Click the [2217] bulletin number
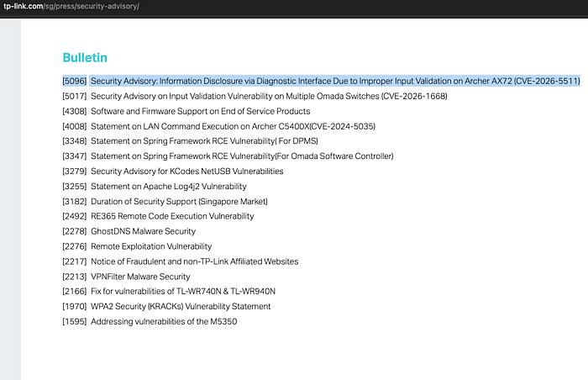 coord(74,261)
